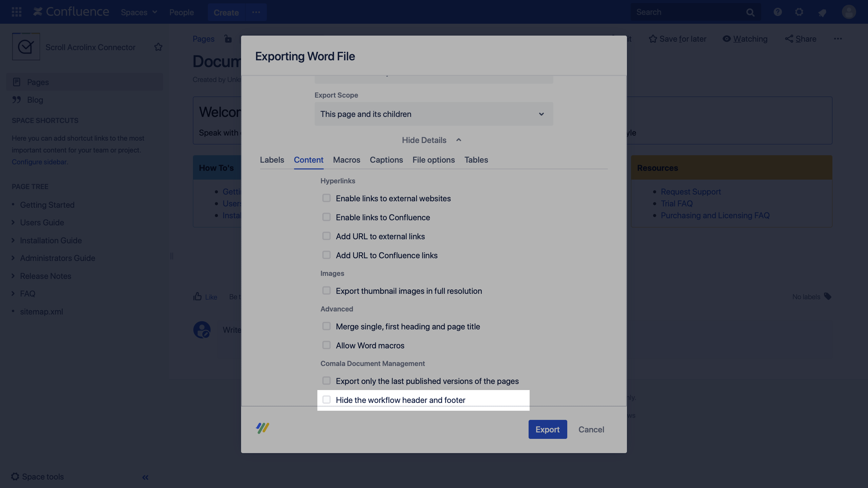Image resolution: width=868 pixels, height=488 pixels.
Task: Click the Export button
Action: coord(547,429)
